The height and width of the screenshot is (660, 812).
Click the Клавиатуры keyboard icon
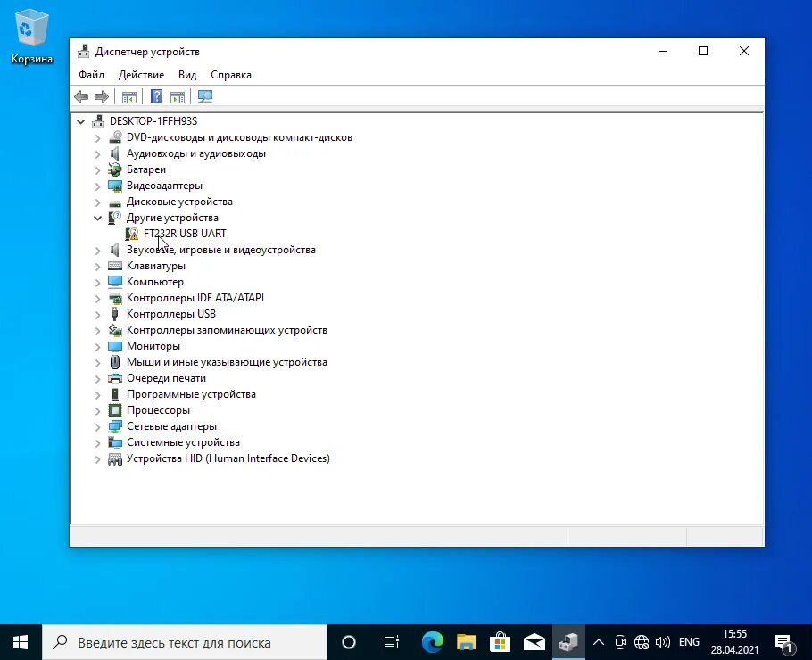pyautogui.click(x=115, y=266)
